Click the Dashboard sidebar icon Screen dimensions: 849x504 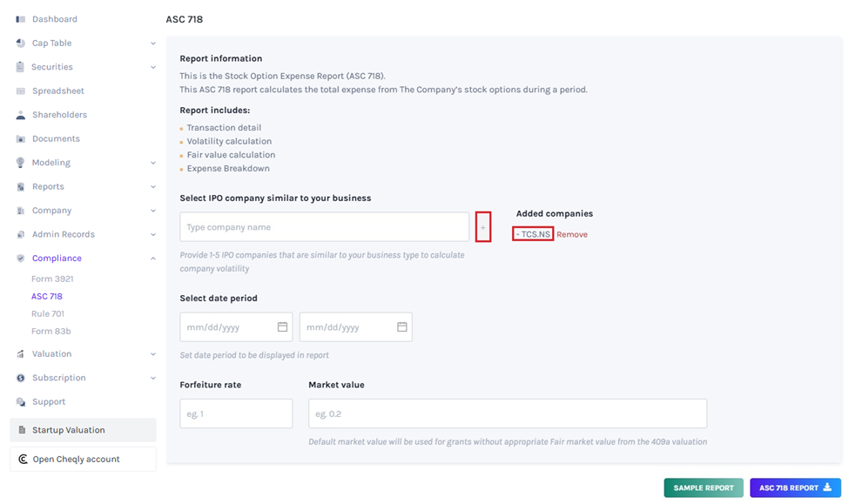[x=20, y=19]
